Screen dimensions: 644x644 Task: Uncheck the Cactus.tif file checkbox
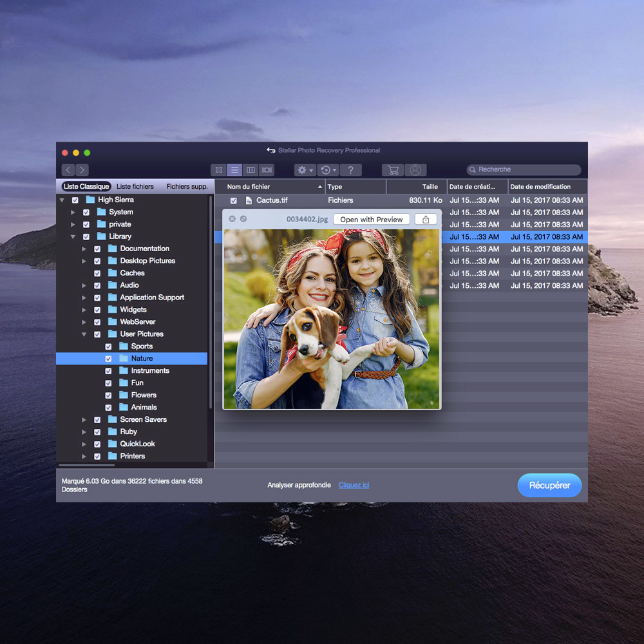[x=234, y=201]
